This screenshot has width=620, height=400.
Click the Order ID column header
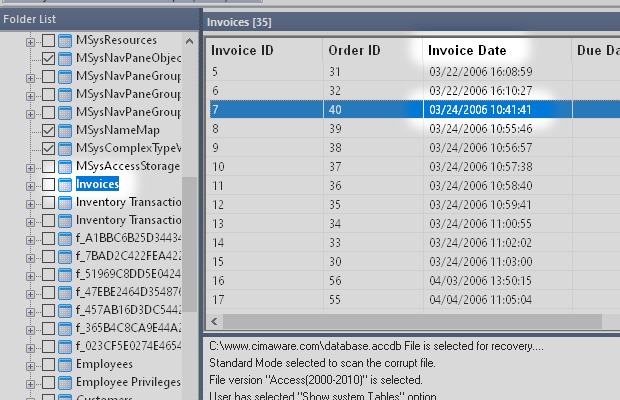pos(353,50)
